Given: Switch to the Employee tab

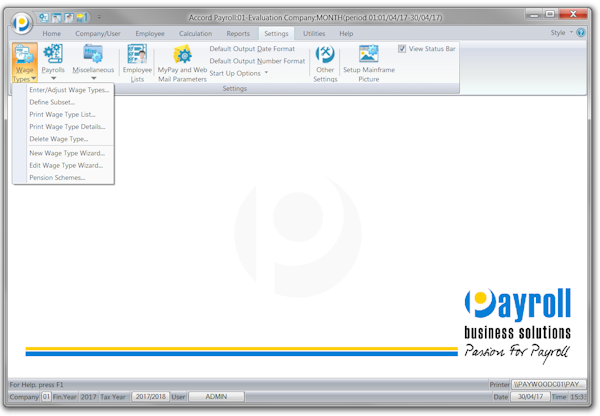Looking at the screenshot, I should [150, 34].
